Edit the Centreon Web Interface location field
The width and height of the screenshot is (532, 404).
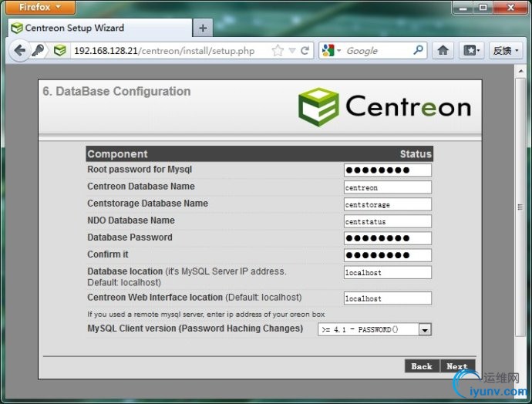point(388,298)
